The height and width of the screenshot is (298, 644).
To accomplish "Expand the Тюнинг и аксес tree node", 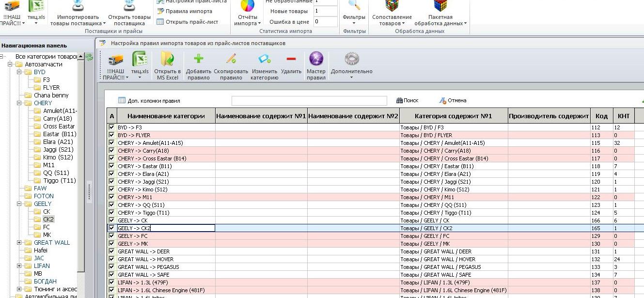I will 19,289.
